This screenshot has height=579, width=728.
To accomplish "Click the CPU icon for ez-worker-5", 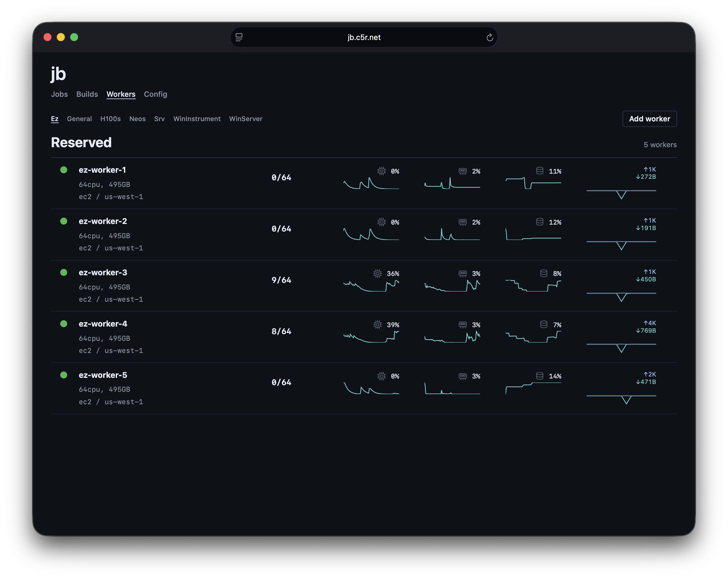I will click(382, 376).
